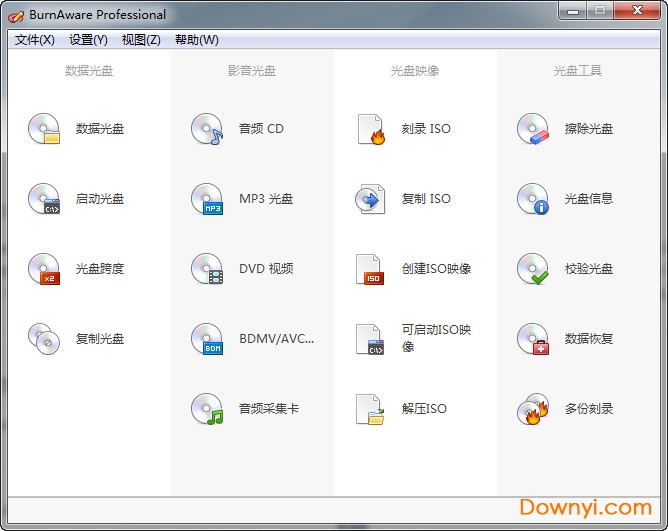Open the 视图(Z) menu
668x531 pixels.
141,40
